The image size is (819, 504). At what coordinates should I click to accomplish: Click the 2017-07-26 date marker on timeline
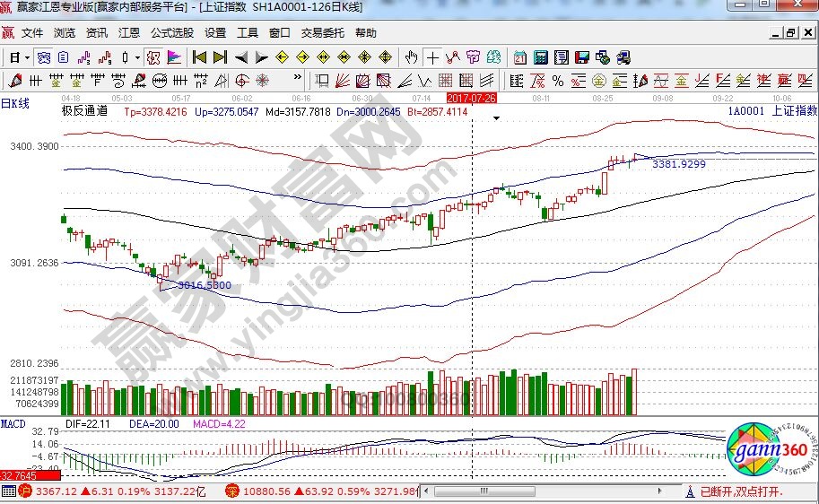click(x=471, y=97)
